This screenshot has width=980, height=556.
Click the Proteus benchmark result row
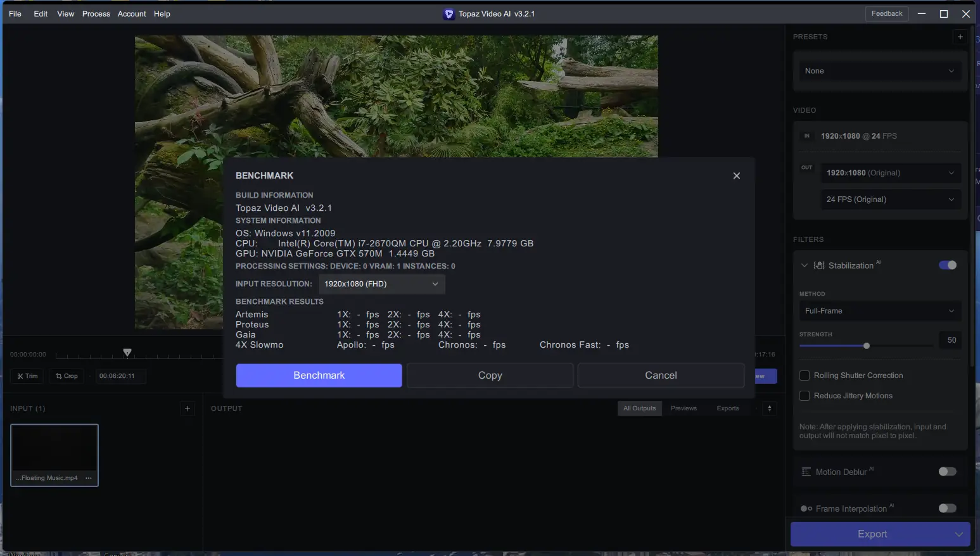click(x=358, y=325)
